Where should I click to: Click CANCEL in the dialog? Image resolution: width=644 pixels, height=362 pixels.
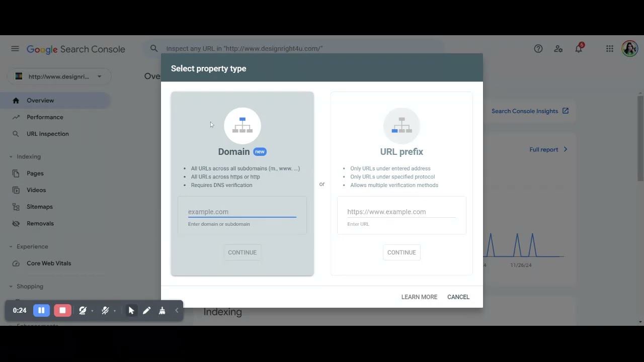458,297
